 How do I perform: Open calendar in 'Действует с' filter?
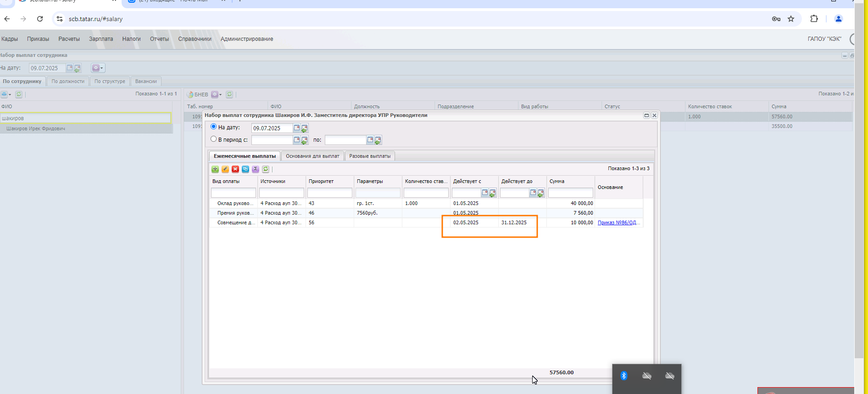485,193
